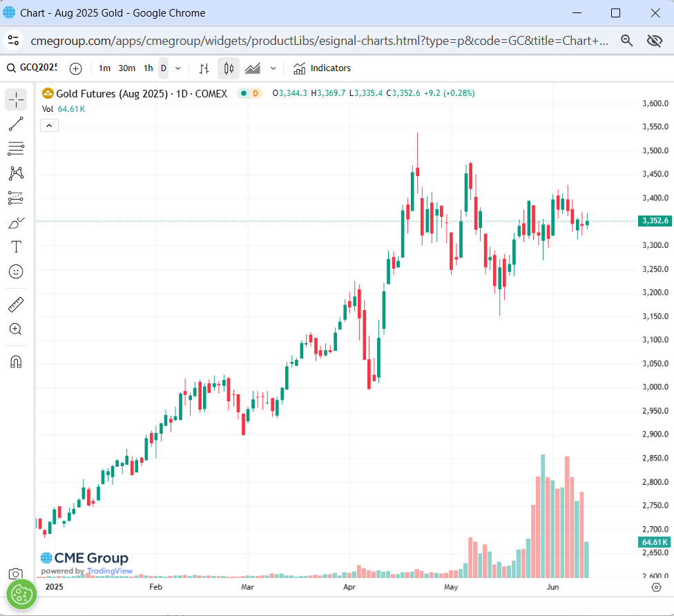This screenshot has width=674, height=616.
Task: Select the Text annotation tool
Action: (16, 247)
